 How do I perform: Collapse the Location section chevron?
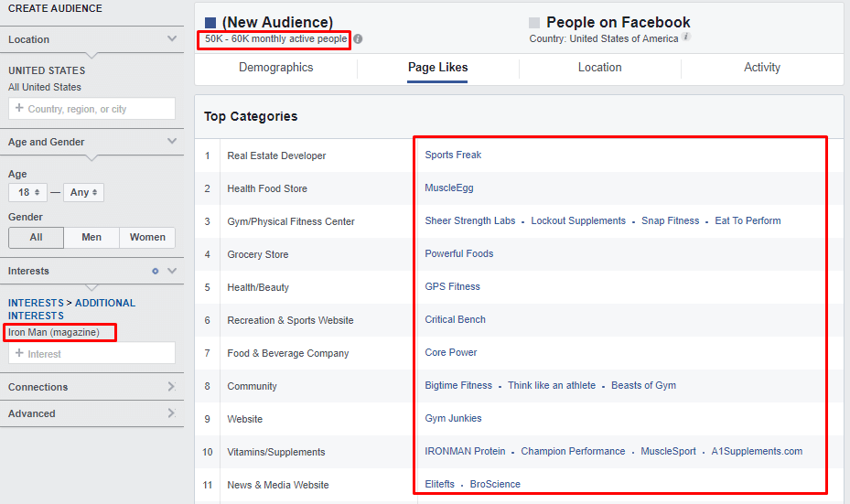[x=172, y=39]
